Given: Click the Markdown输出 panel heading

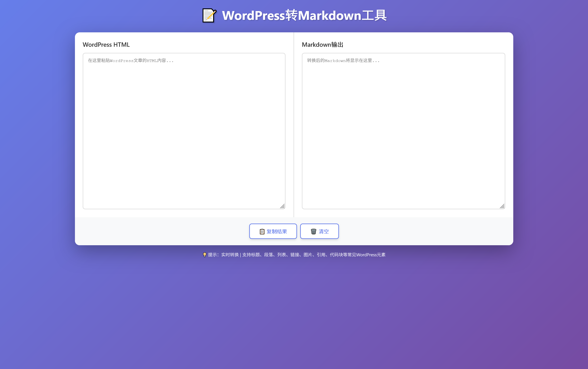Looking at the screenshot, I should coord(322,45).
